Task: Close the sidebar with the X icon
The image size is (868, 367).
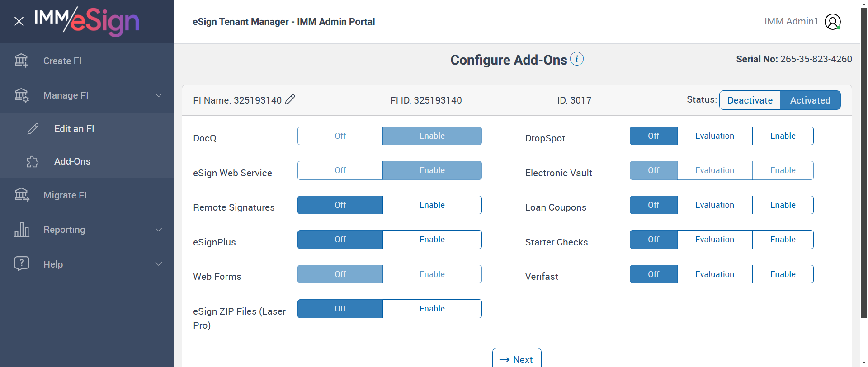Action: tap(19, 21)
